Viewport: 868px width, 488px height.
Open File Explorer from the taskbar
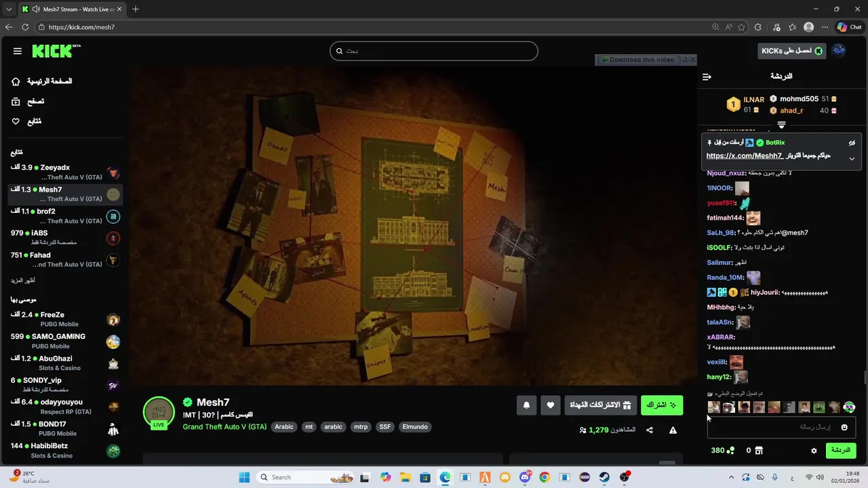[406, 477]
